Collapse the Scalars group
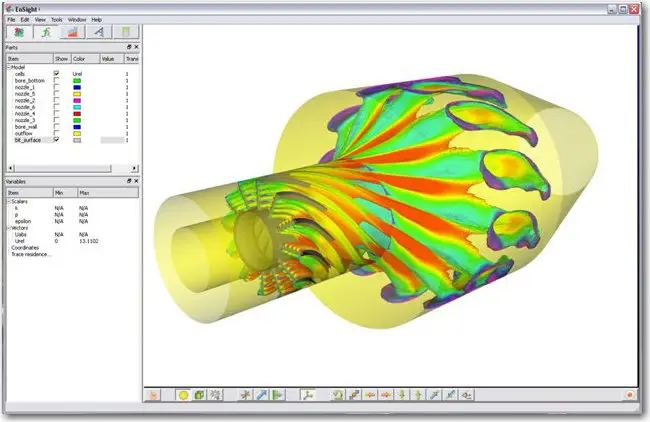 click(9, 201)
